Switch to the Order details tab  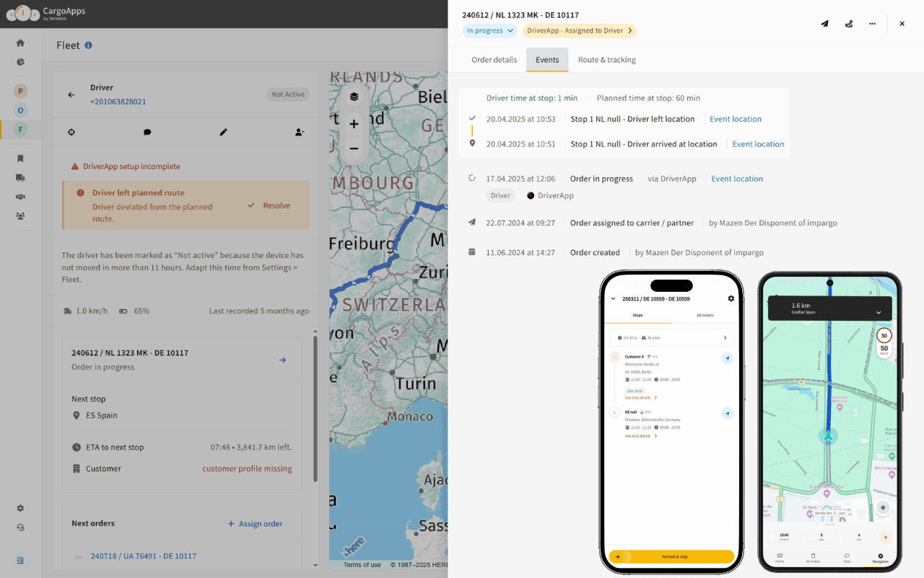496,59
